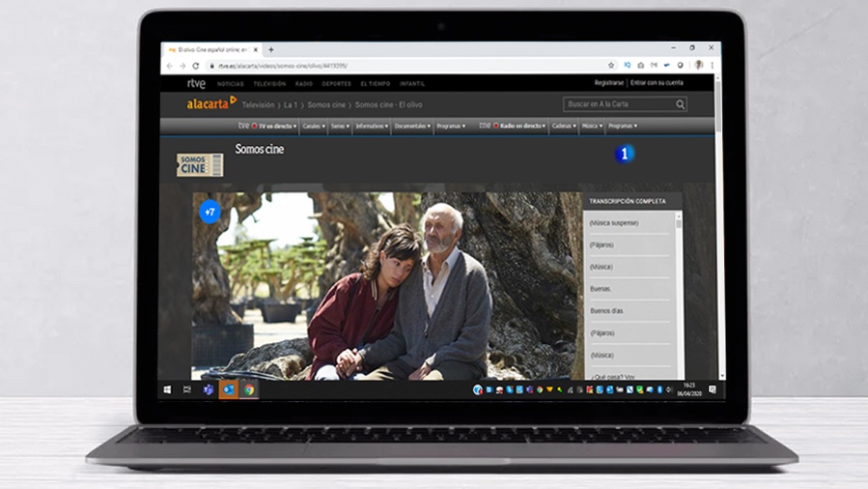Click the alacarta logo
The width and height of the screenshot is (868, 489).
coord(211,103)
